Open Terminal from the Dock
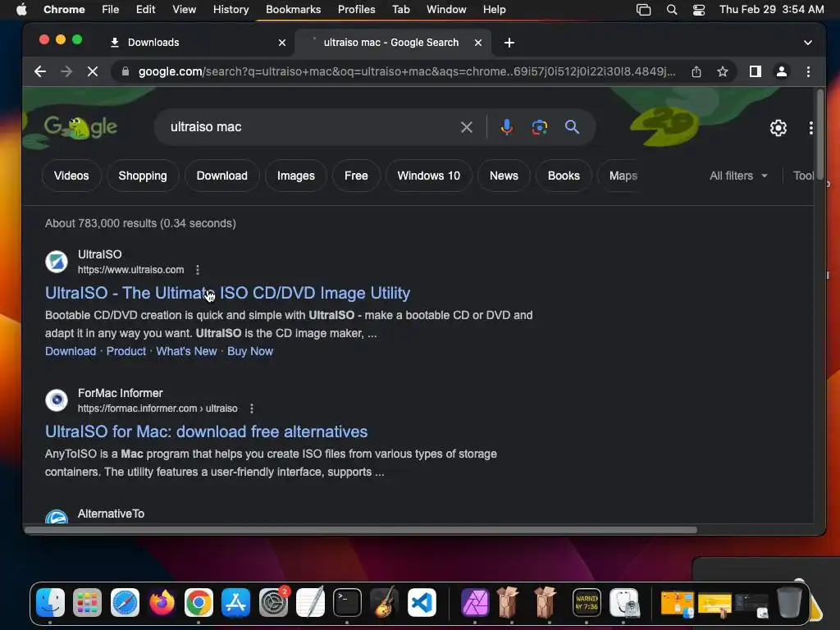This screenshot has width=840, height=630. [x=347, y=603]
